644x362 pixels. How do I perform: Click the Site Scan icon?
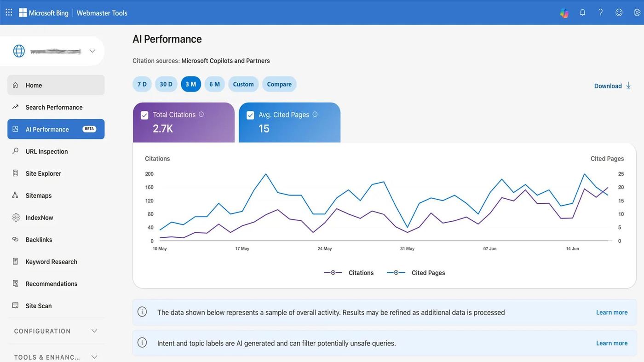tap(15, 305)
